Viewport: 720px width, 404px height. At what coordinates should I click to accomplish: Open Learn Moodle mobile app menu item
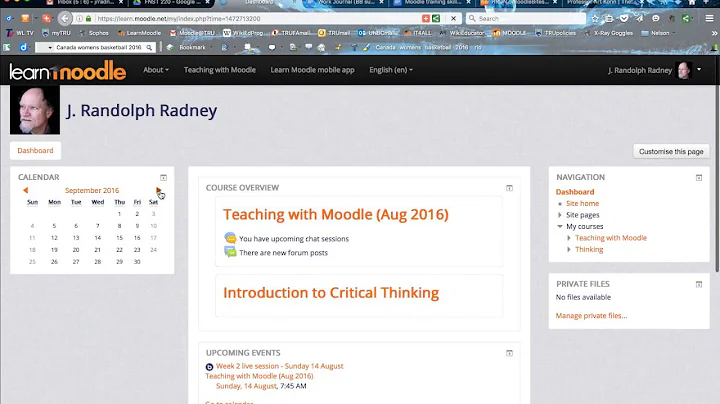pyautogui.click(x=312, y=70)
